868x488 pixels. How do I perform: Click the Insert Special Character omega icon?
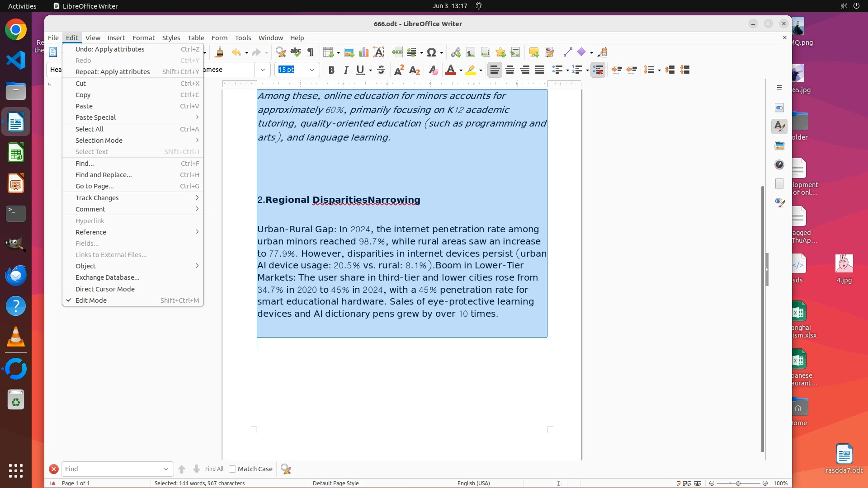pyautogui.click(x=431, y=52)
